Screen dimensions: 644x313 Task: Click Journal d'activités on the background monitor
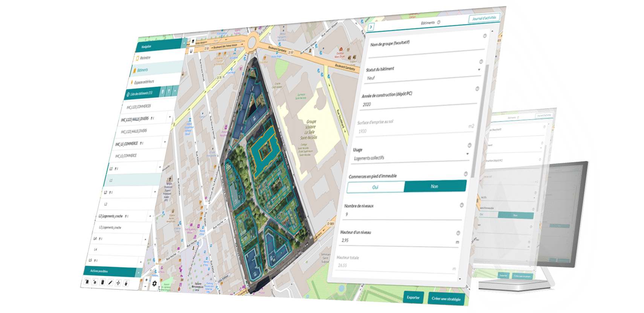point(544,115)
